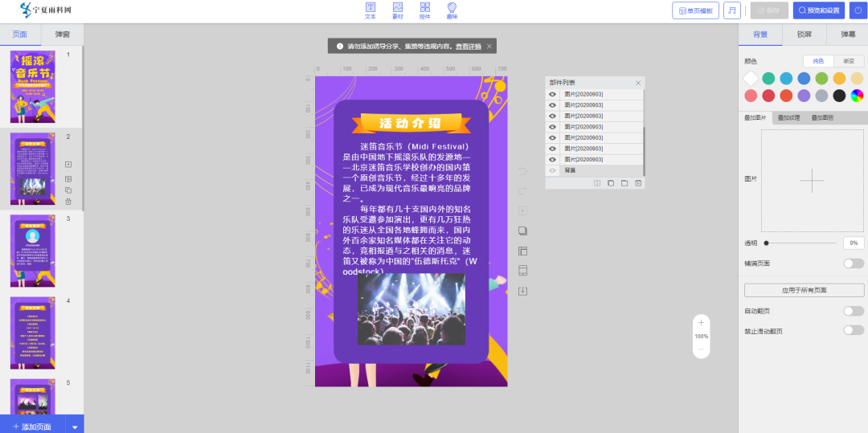The image size is (868, 433).
Task: Click the transparency percentage input field
Action: (854, 243)
